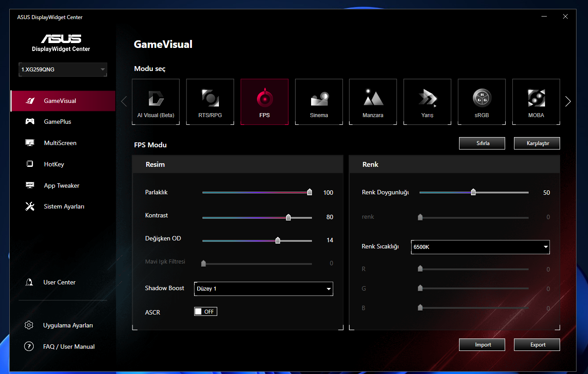Click the GamePlus gamepad icon
Screen dimensions: 588x374
(x=30, y=122)
